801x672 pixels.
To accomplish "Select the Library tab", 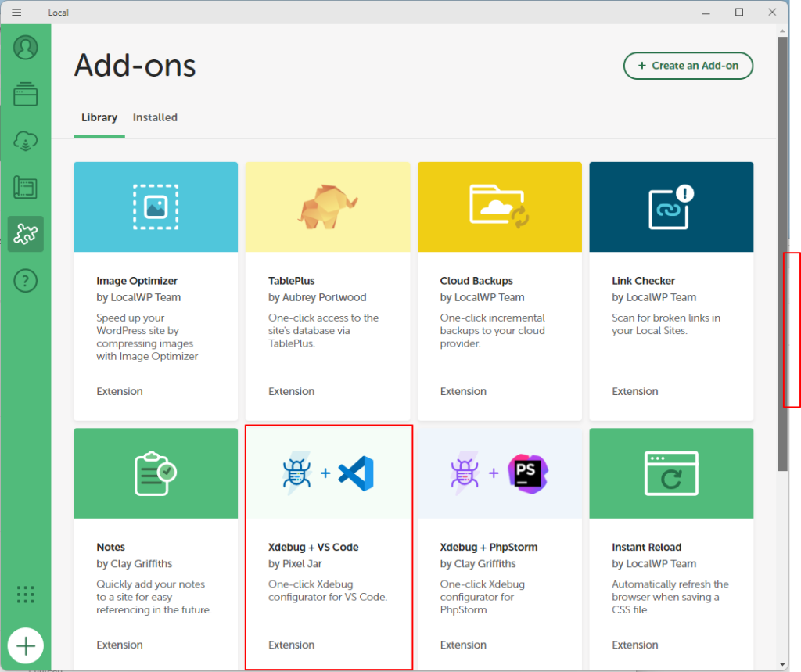I will [99, 117].
